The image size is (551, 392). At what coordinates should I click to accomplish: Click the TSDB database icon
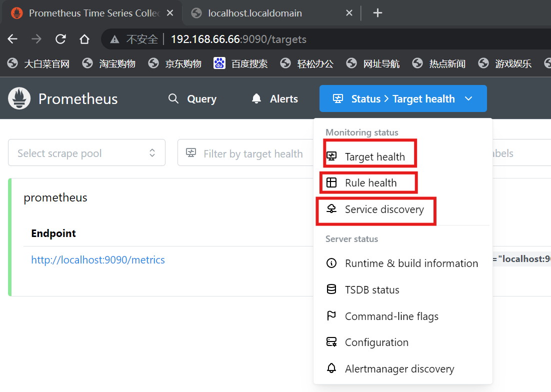click(x=331, y=289)
